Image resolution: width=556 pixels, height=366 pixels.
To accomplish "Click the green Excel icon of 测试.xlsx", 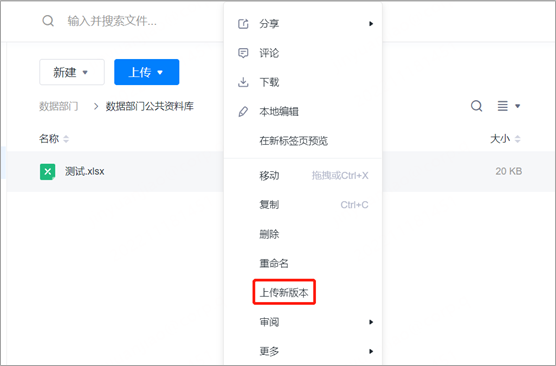I will pyautogui.click(x=48, y=172).
